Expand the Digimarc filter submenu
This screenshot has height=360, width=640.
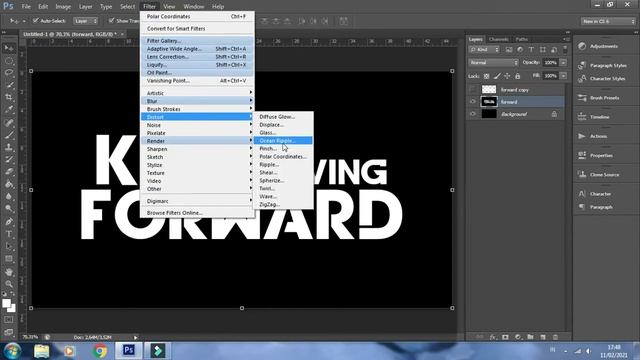[197, 201]
